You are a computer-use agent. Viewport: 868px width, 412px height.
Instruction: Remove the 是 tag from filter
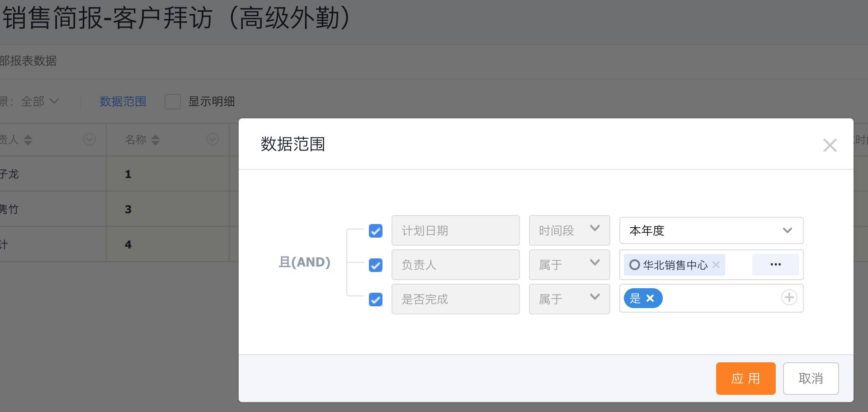click(x=650, y=298)
